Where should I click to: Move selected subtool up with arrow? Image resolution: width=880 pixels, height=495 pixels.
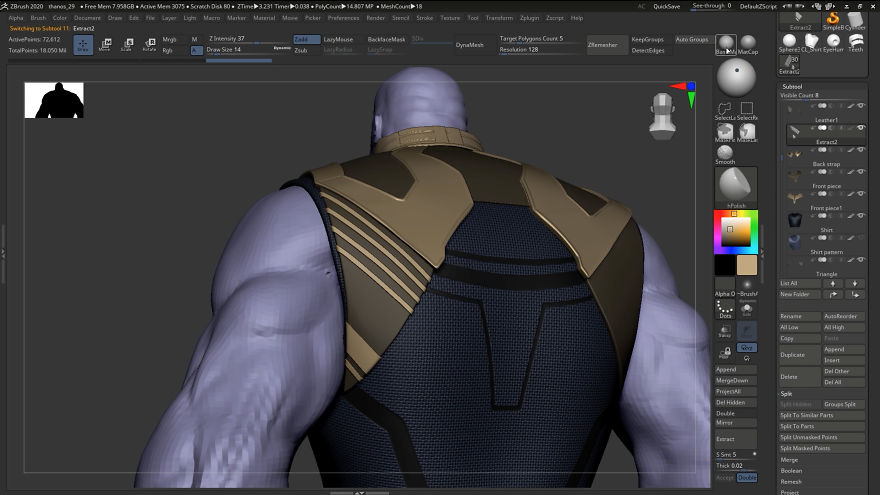[833, 283]
